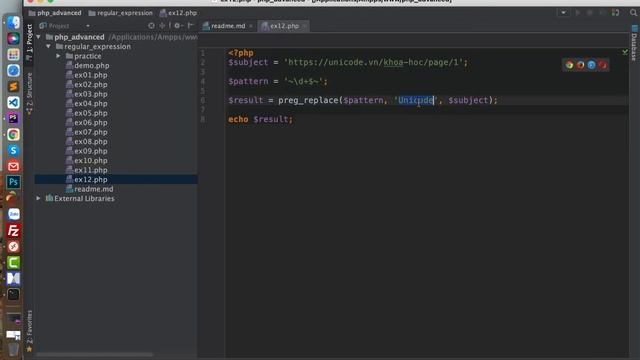640x360 pixels.
Task: Open the 2: Structure tool window tab
Action: 29,93
